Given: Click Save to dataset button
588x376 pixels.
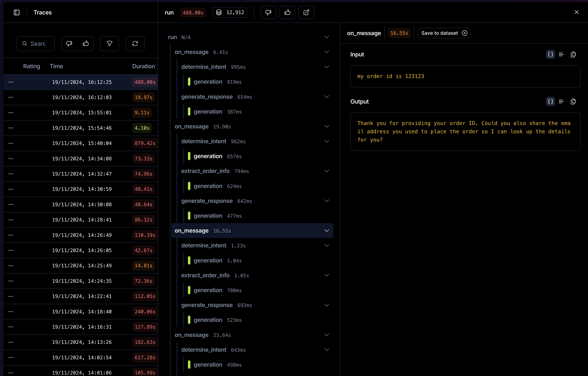Looking at the screenshot, I should [x=444, y=33].
